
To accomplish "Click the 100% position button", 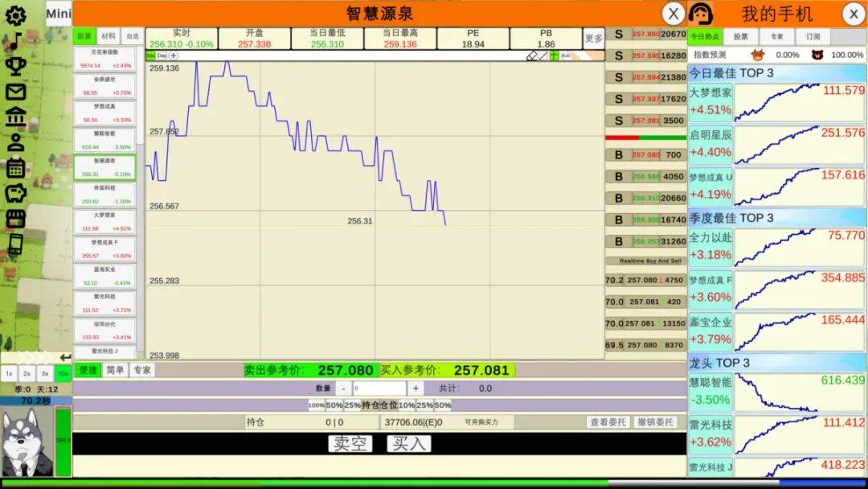I will (x=317, y=405).
